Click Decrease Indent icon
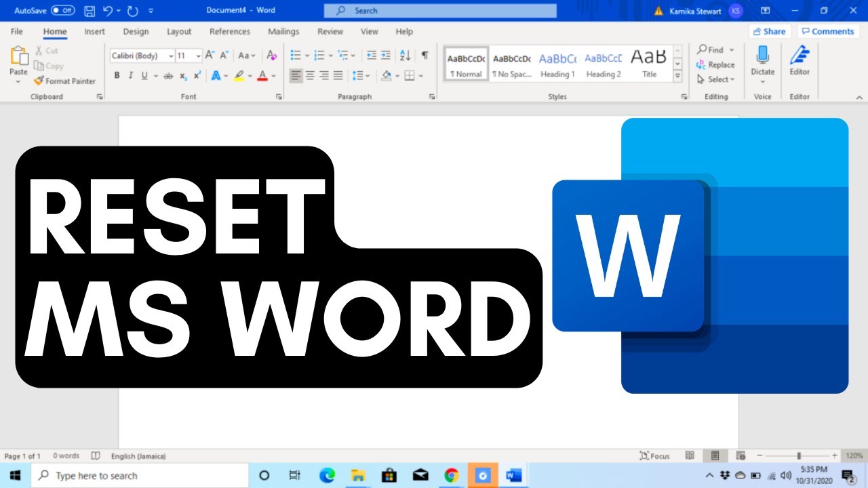The image size is (868, 488). point(372,56)
